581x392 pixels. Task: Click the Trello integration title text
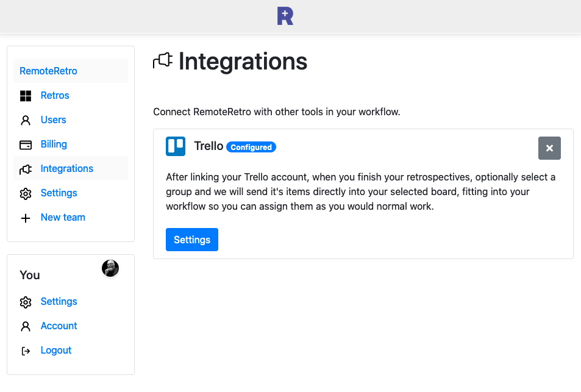(x=209, y=146)
